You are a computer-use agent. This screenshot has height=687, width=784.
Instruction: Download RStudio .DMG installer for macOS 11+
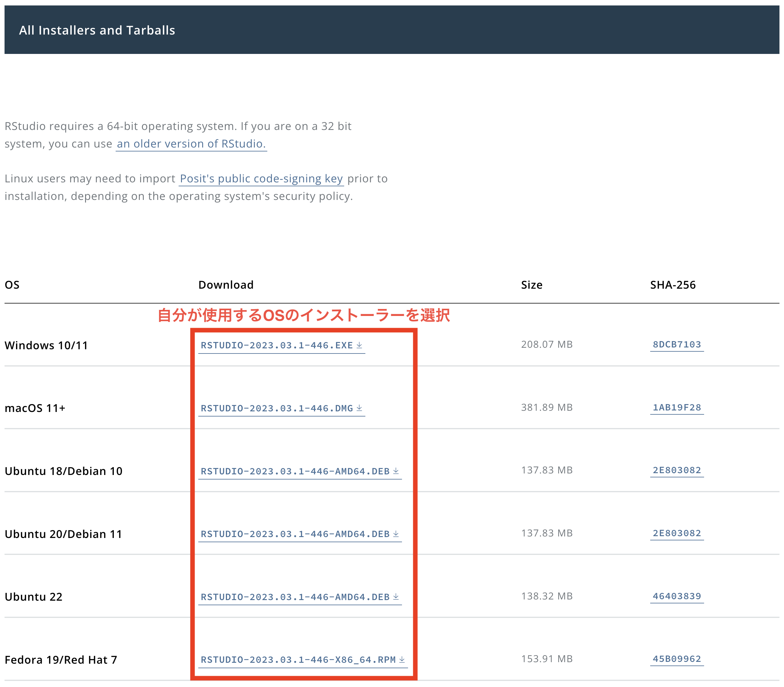[281, 408]
